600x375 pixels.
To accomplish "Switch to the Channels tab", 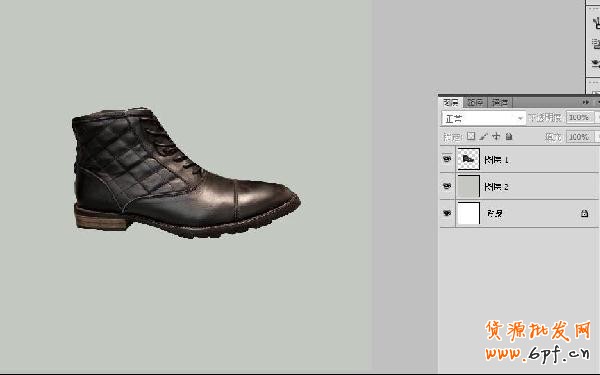I will pos(475,102).
